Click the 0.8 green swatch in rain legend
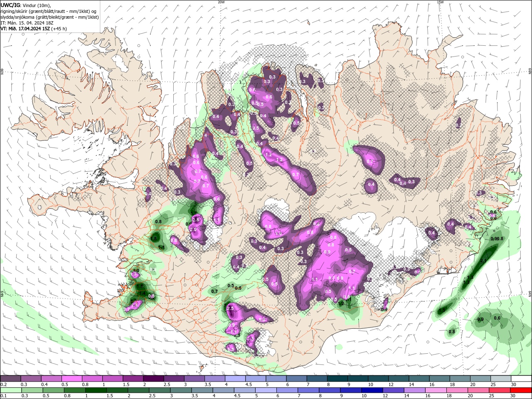 tap(74, 390)
